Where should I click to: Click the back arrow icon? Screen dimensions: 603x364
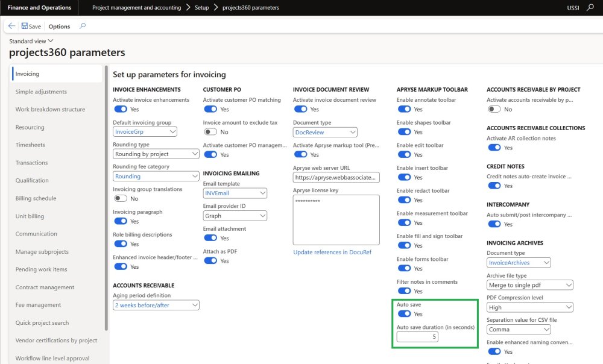(x=12, y=27)
